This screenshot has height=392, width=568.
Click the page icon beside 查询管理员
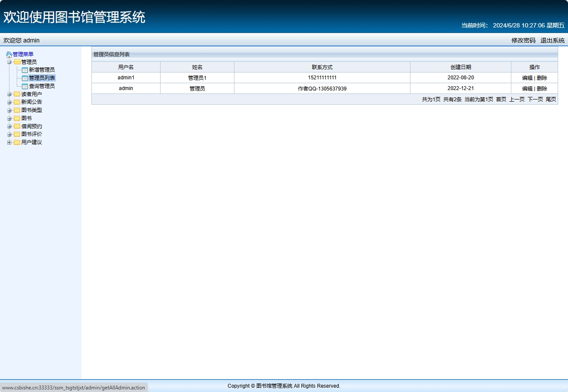(25, 86)
